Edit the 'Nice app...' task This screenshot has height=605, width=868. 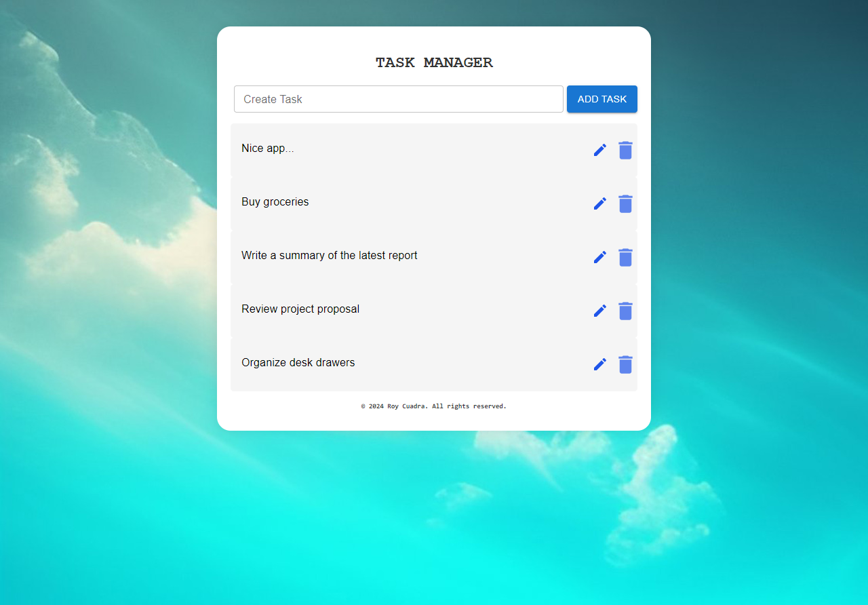(x=599, y=150)
